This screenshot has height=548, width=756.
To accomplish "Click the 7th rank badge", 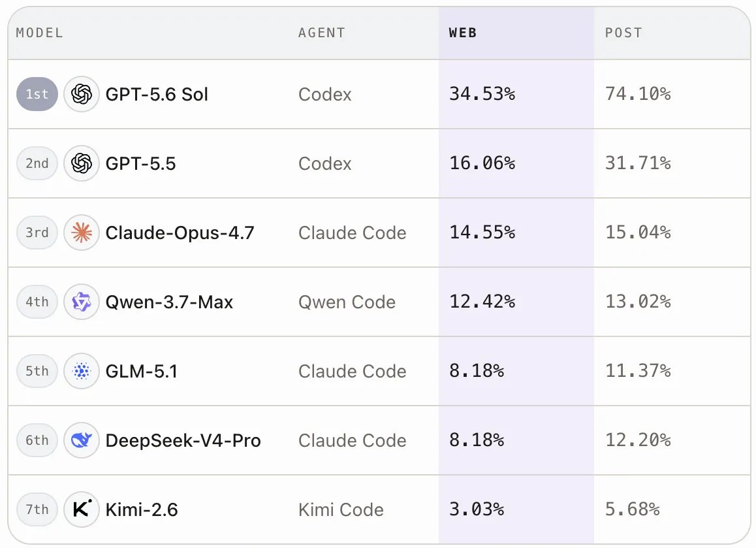I will 37,509.
